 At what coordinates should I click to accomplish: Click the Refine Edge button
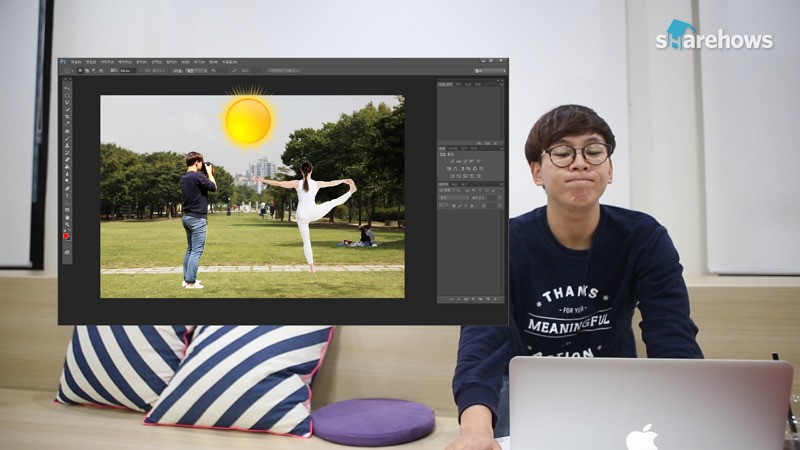(284, 70)
